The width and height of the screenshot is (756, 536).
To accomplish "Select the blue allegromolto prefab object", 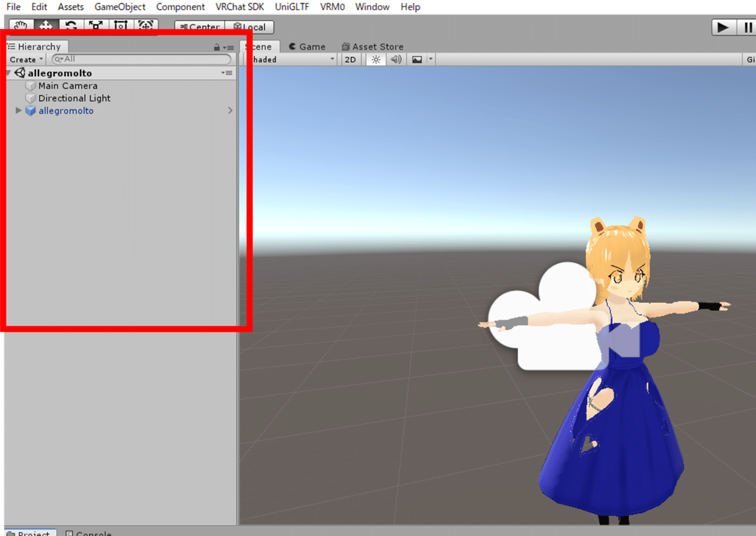I will (66, 111).
